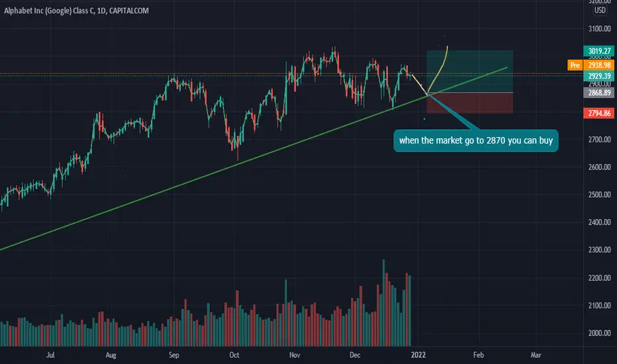
Task: Click the Feb label on time axis
Action: pyautogui.click(x=479, y=355)
